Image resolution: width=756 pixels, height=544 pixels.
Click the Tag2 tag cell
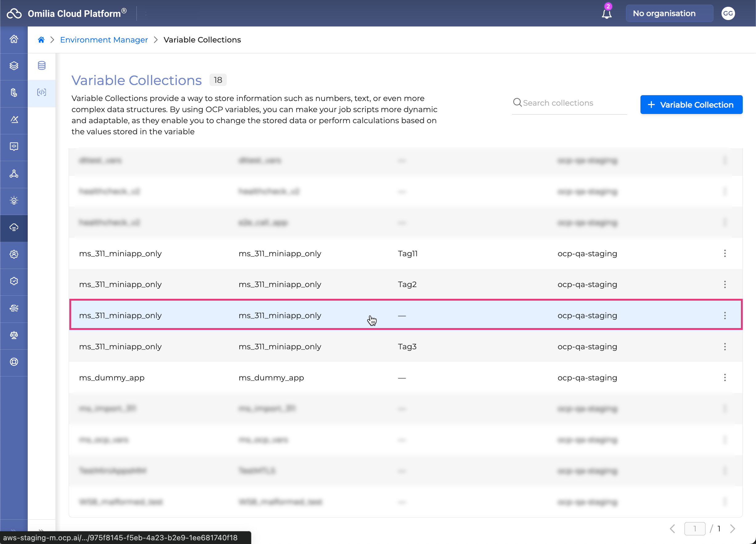pyautogui.click(x=407, y=284)
